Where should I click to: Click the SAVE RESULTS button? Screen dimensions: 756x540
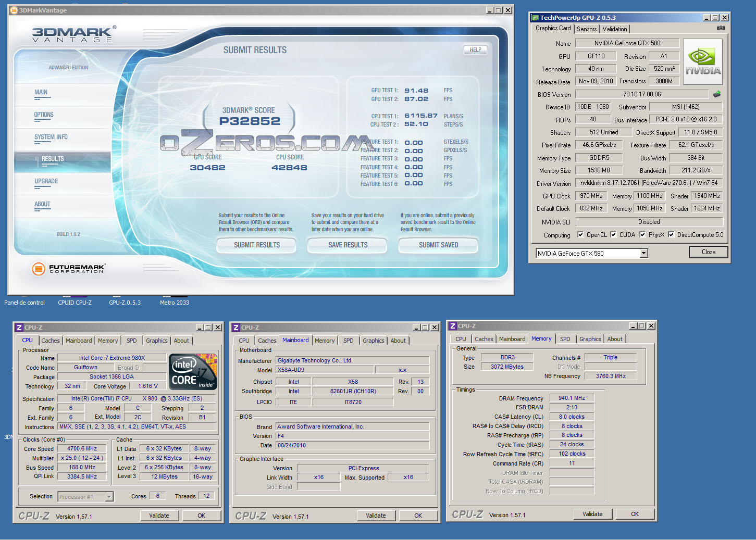click(348, 245)
